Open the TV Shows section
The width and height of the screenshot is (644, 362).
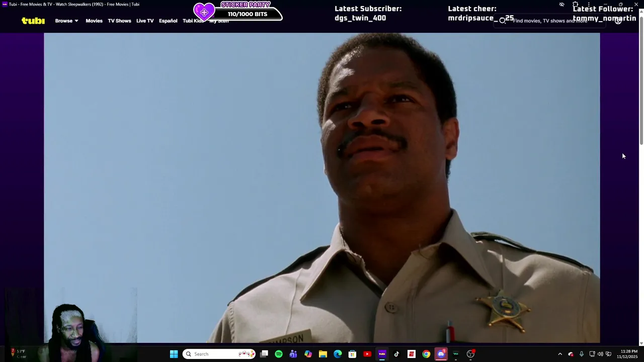pos(119,21)
